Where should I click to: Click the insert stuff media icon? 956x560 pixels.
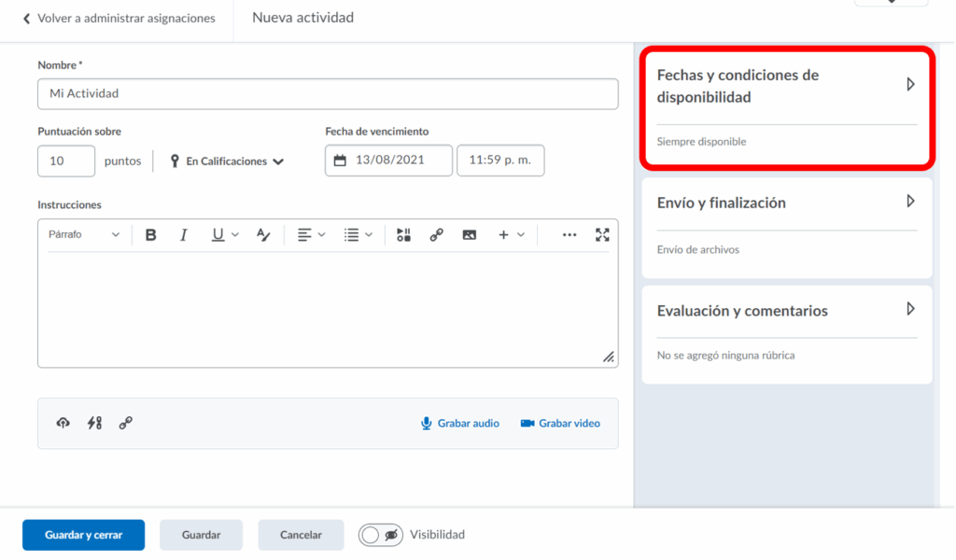(x=403, y=235)
